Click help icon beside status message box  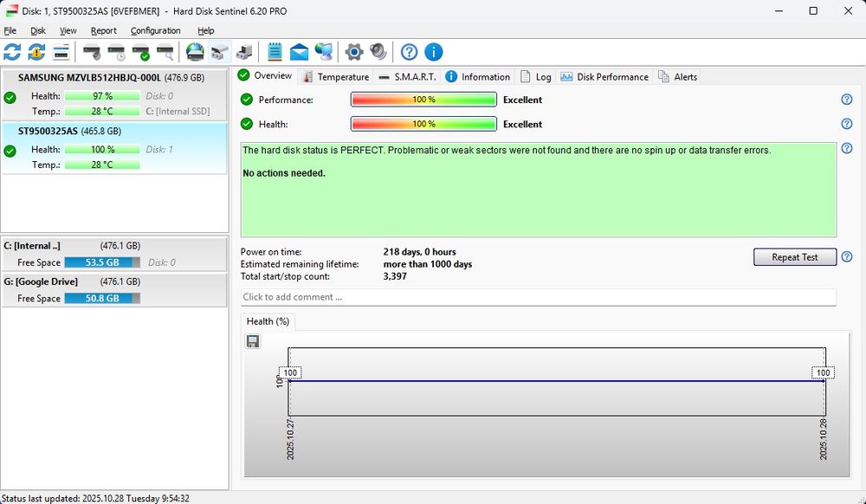coord(847,148)
